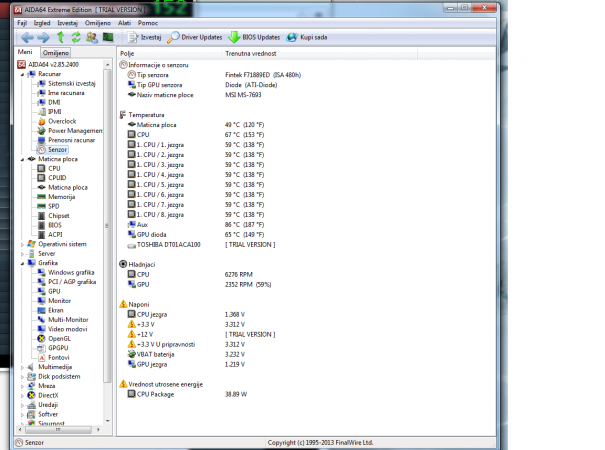Click the users icon in toolbar
The image size is (605, 450).
click(x=92, y=37)
